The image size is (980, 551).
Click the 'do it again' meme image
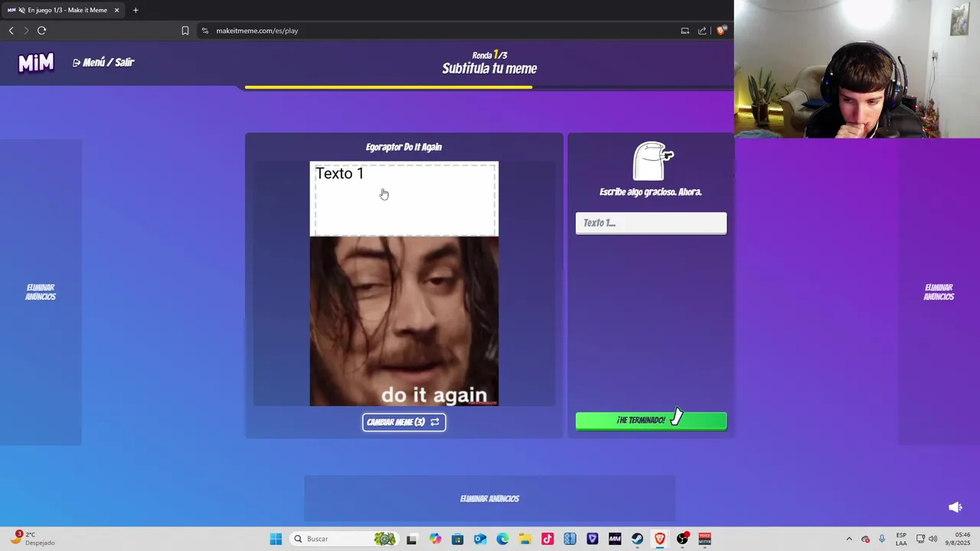click(x=403, y=321)
